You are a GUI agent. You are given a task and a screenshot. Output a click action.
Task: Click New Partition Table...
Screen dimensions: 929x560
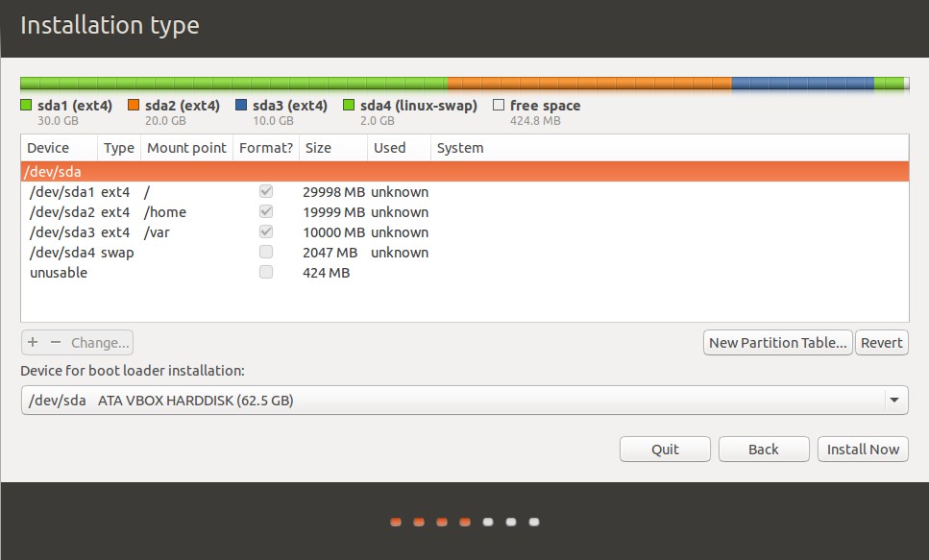[777, 342]
